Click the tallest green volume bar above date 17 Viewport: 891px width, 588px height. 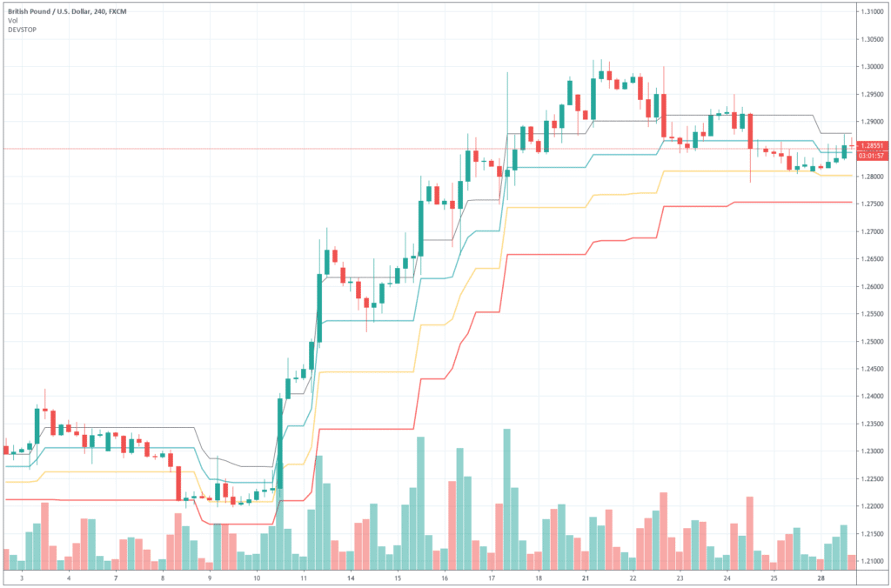(x=507, y=499)
